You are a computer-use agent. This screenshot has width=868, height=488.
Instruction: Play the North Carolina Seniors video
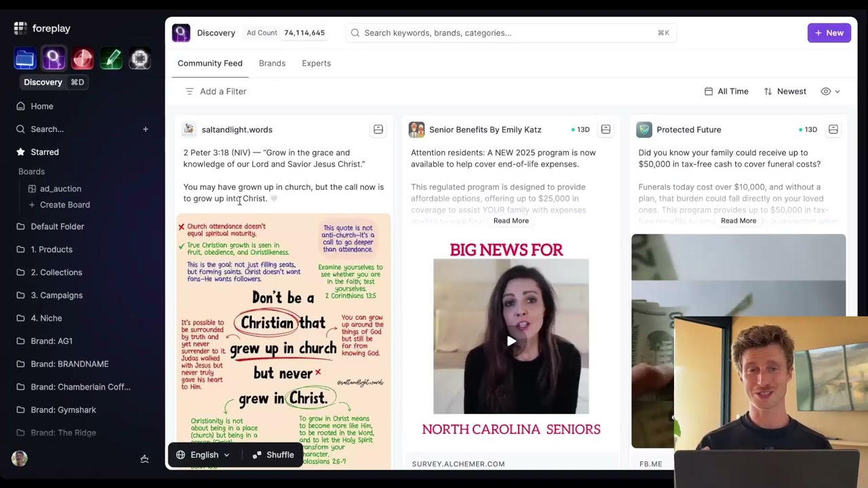(x=511, y=341)
